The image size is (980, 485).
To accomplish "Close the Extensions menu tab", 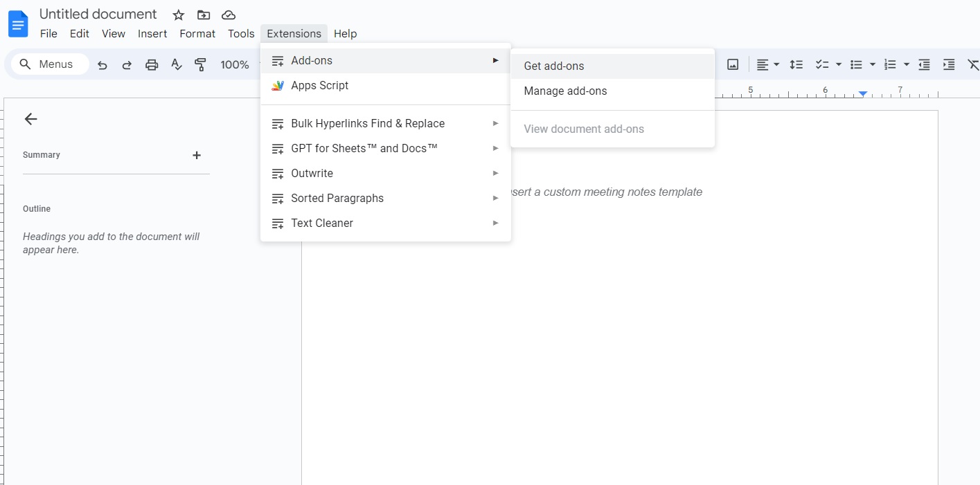I will 294,34.
